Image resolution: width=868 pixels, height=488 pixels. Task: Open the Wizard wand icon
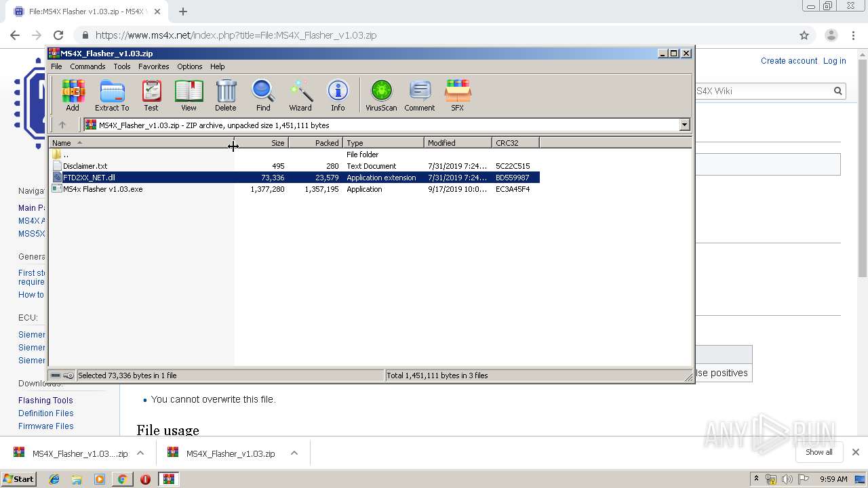click(300, 96)
